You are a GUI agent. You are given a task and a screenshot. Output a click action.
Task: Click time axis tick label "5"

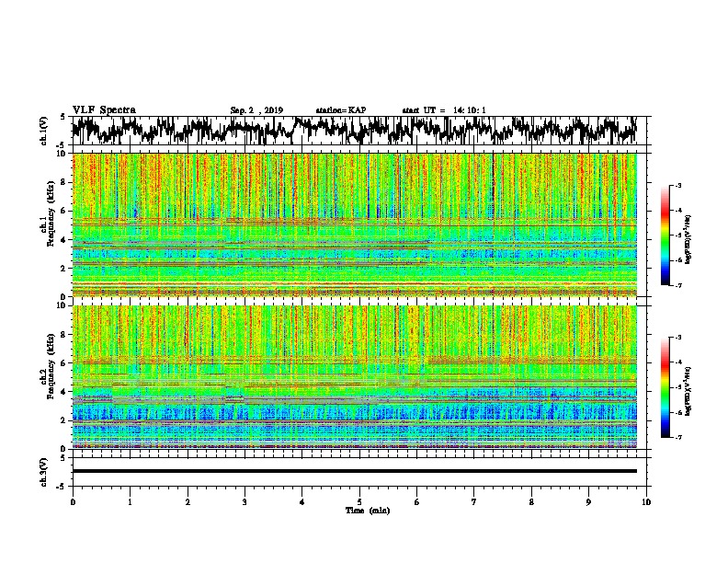click(359, 502)
